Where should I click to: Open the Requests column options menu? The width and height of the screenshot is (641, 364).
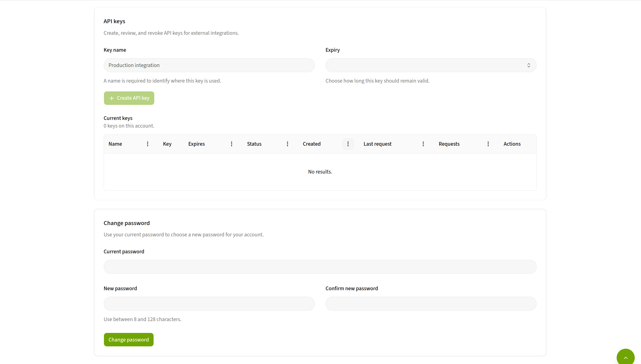[488, 144]
